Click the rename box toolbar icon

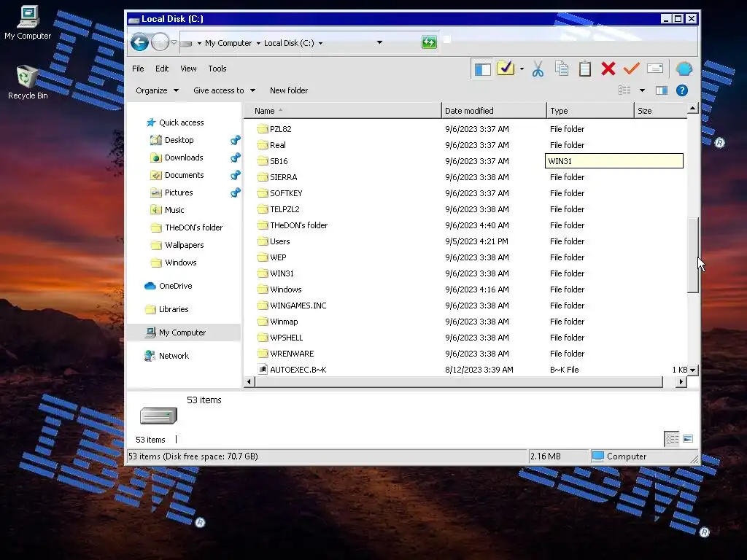pyautogui.click(x=655, y=69)
